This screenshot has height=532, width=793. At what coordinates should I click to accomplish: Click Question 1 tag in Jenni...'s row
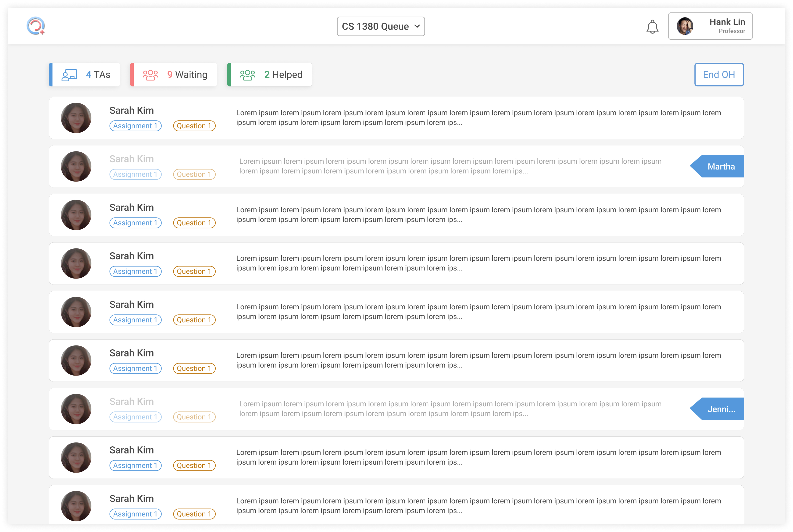pos(194,417)
